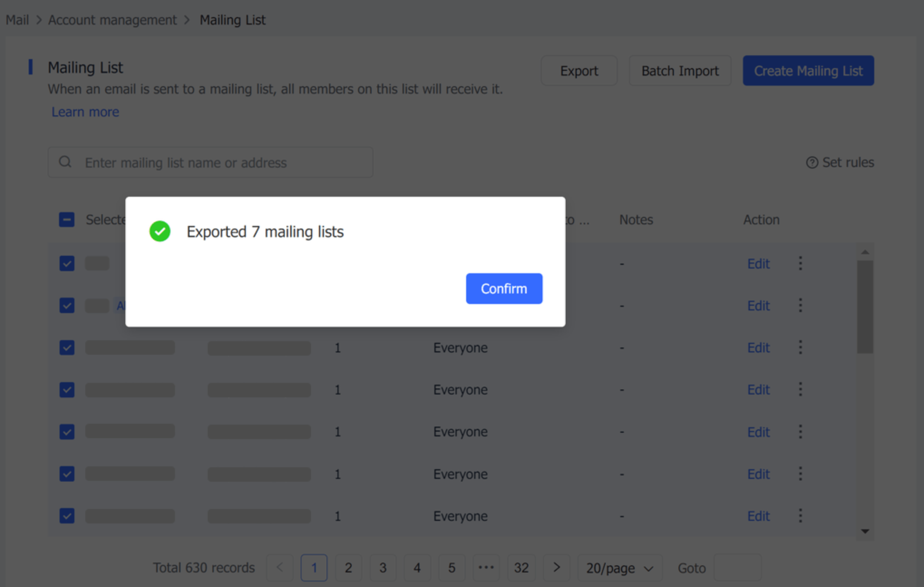The image size is (924, 587).
Task: Uncheck the last visible mailing list row
Action: 66,516
